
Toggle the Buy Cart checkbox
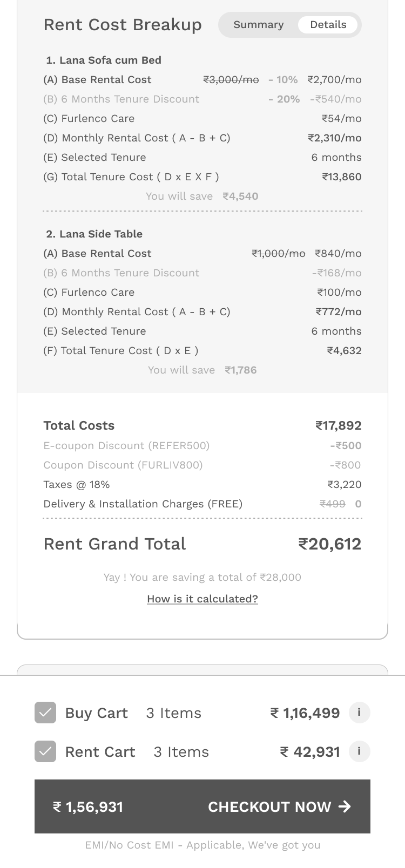click(x=45, y=713)
